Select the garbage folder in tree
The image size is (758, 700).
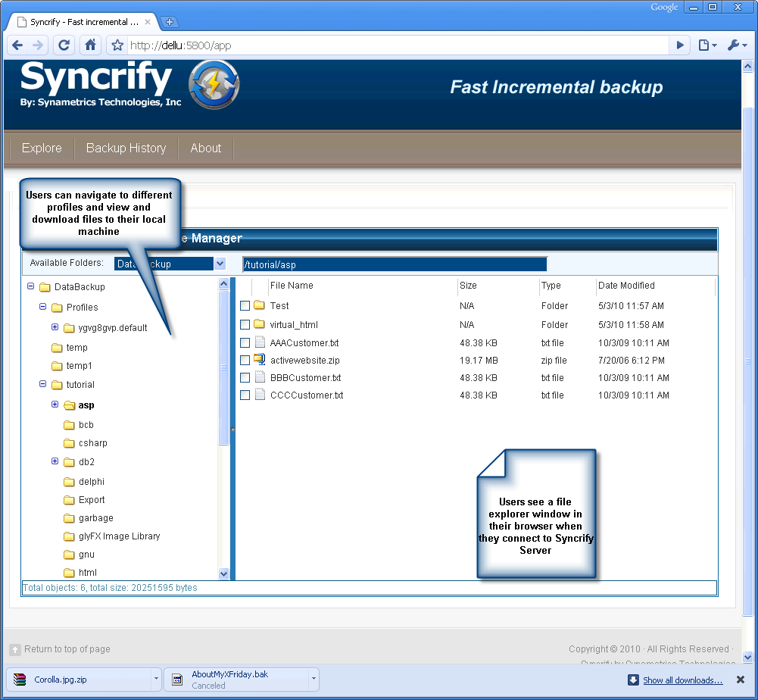tap(96, 518)
